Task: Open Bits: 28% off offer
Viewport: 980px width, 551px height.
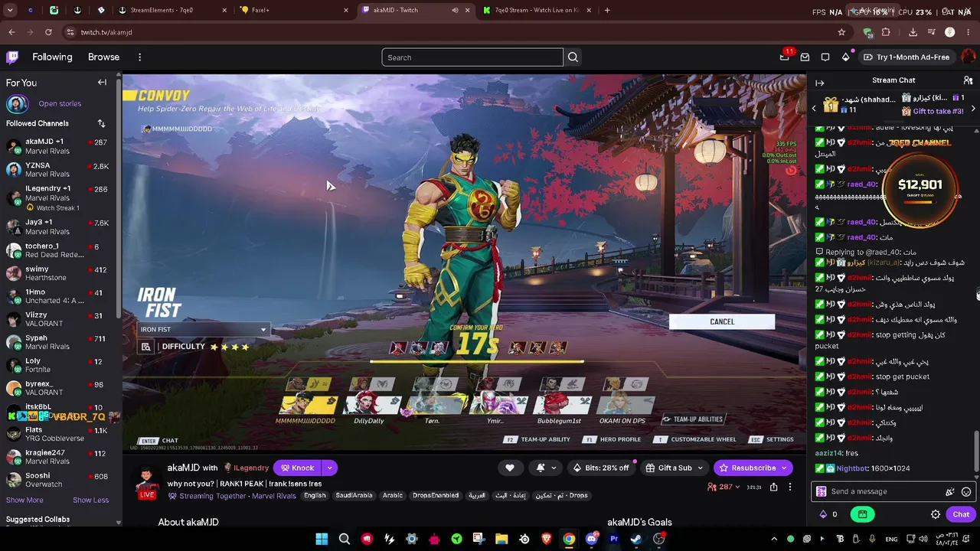Action: [601, 468]
